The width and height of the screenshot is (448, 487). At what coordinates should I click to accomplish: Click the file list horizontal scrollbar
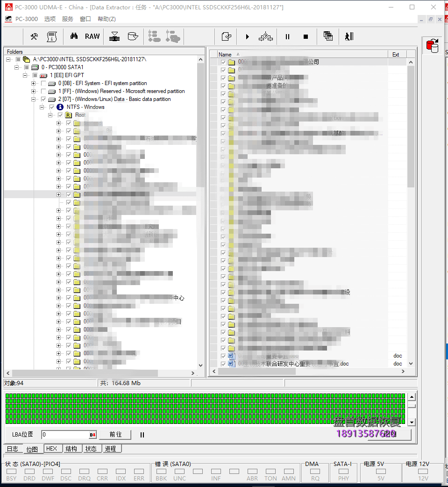coord(308,371)
